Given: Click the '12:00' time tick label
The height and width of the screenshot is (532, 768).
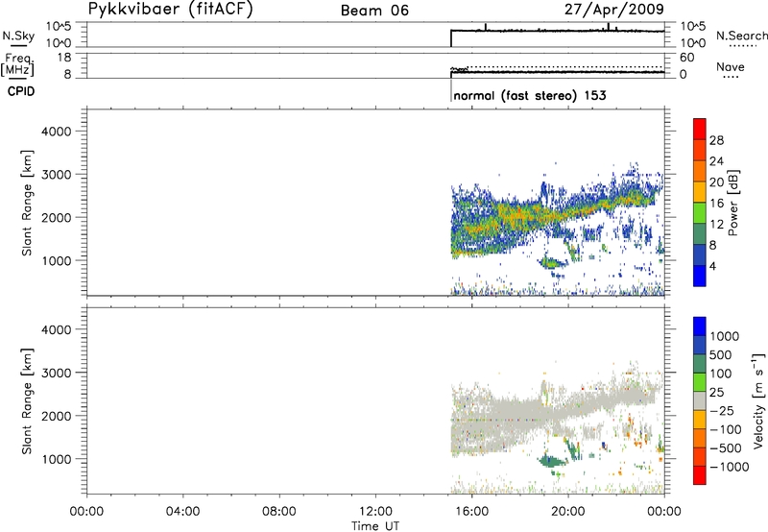Looking at the screenshot, I should pyautogui.click(x=375, y=512).
